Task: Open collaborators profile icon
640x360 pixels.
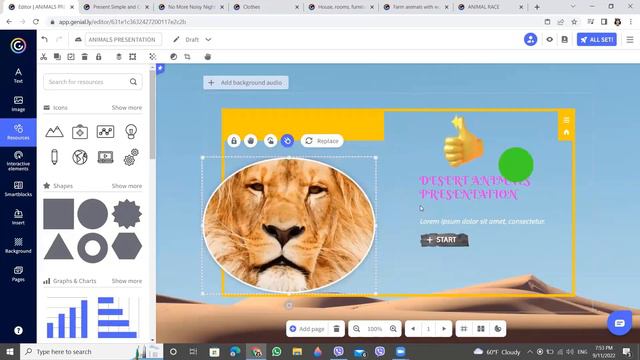Action: click(530, 40)
